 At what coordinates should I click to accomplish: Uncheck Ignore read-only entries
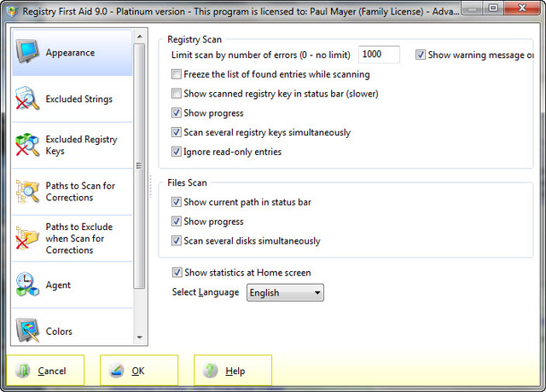click(x=177, y=152)
